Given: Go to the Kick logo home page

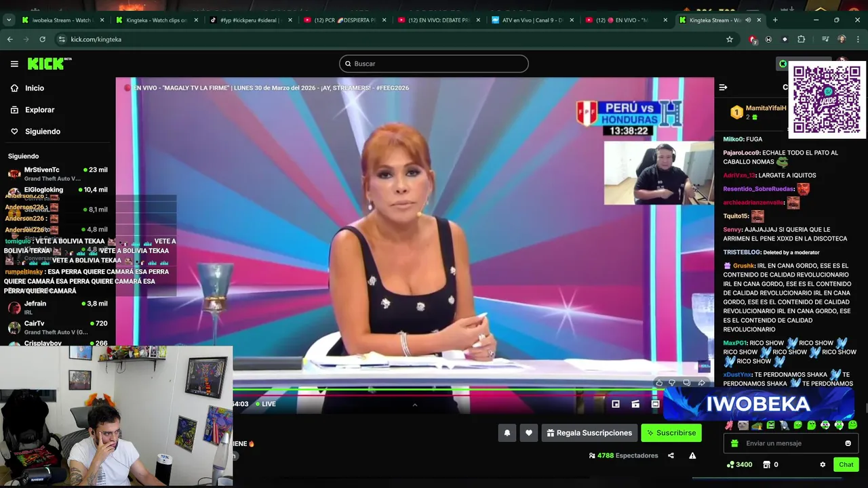Looking at the screenshot, I should (x=49, y=64).
